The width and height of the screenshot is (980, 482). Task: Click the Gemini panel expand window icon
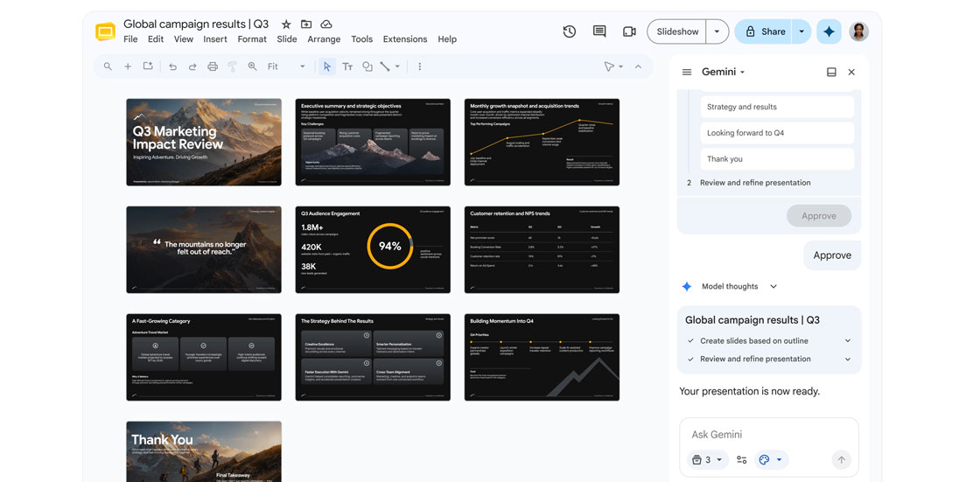tap(831, 72)
